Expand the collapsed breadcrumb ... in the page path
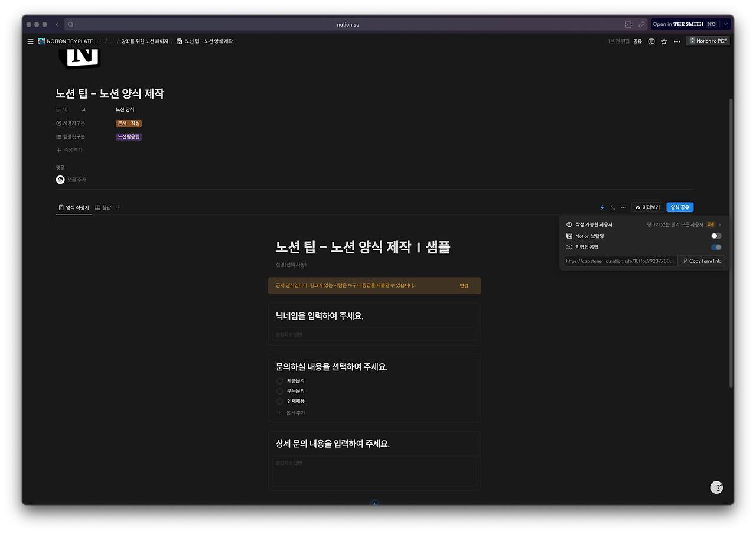This screenshot has width=756, height=534. 111,41
